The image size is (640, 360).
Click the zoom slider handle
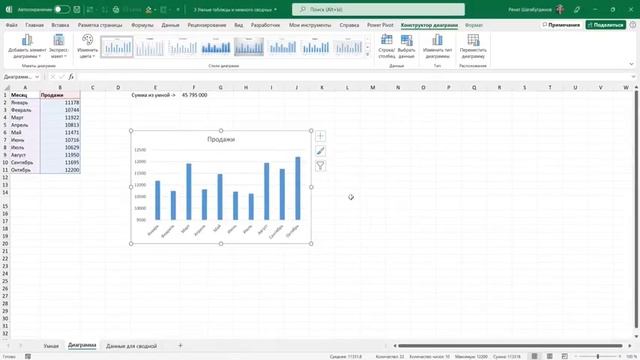tap(598, 356)
